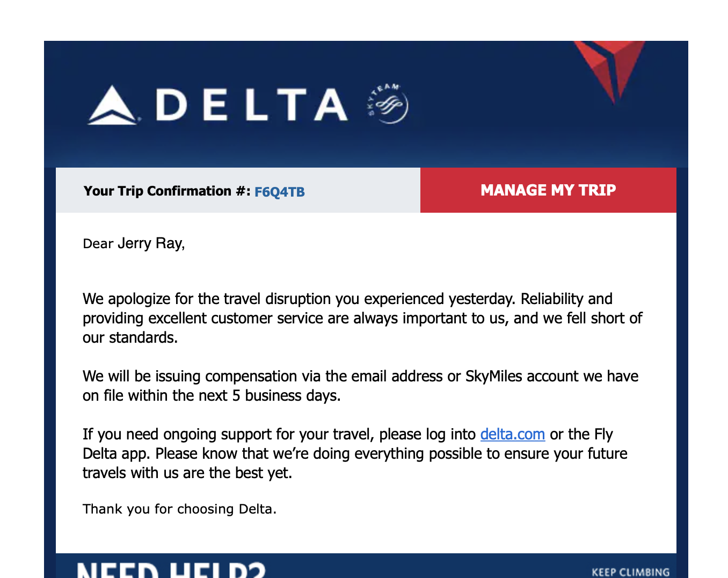Click the white Delta triangle logo
Screen dimensions: 728x578
[x=112, y=106]
